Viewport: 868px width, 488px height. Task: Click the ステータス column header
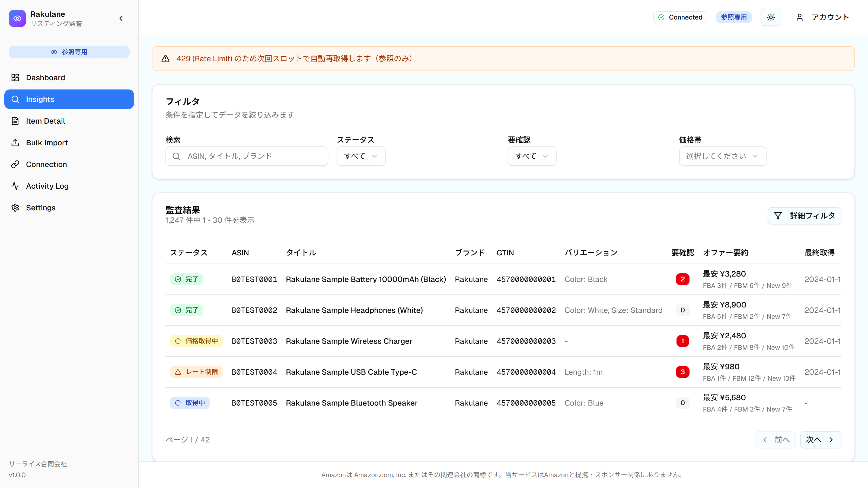pyautogui.click(x=188, y=253)
